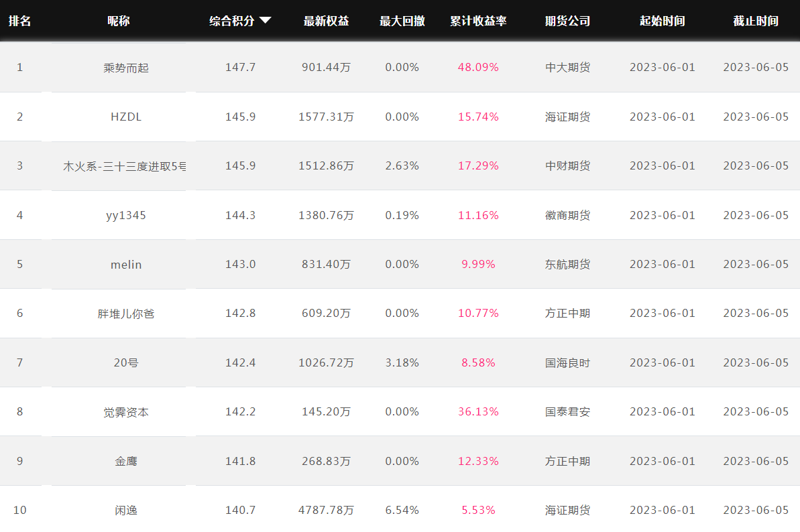
Task: Click the 截止时间 column header
Action: click(756, 21)
